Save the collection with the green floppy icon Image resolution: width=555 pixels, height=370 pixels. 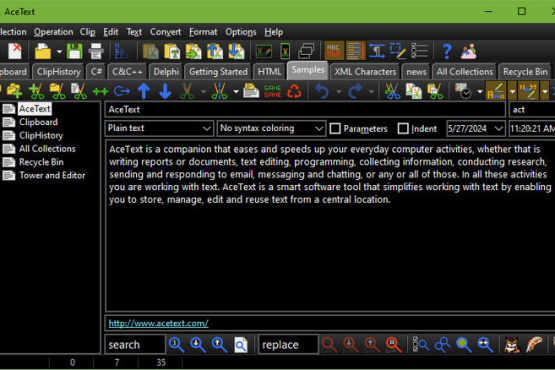(74, 51)
